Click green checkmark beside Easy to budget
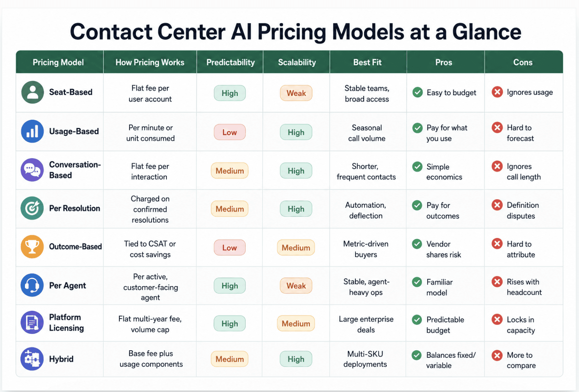 coord(417,92)
